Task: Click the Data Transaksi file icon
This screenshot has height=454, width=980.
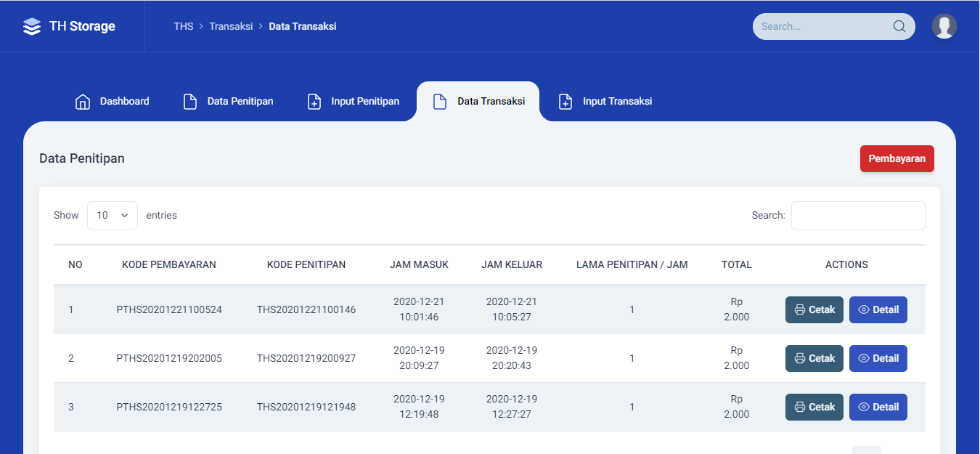Action: click(x=440, y=102)
